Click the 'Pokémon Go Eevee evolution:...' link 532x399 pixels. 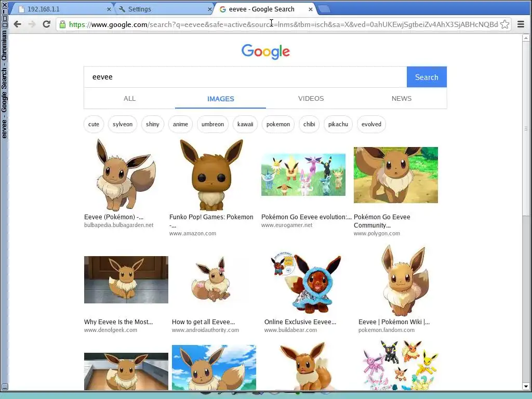(307, 217)
